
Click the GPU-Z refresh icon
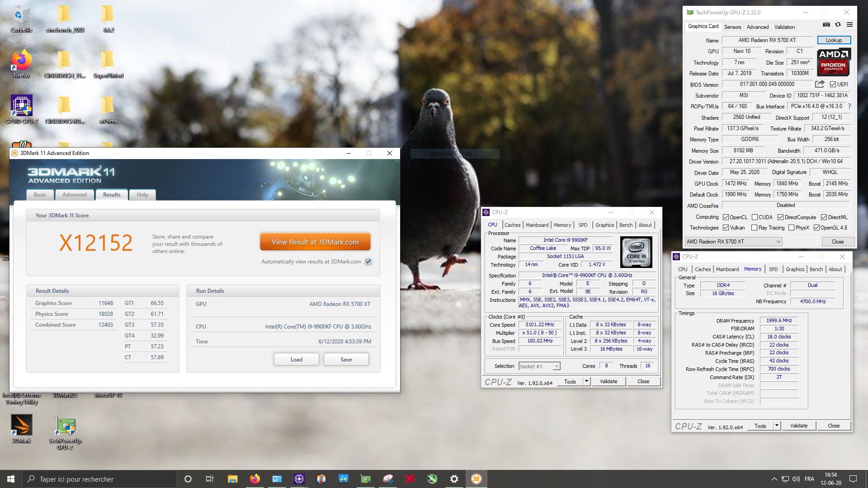coord(838,25)
